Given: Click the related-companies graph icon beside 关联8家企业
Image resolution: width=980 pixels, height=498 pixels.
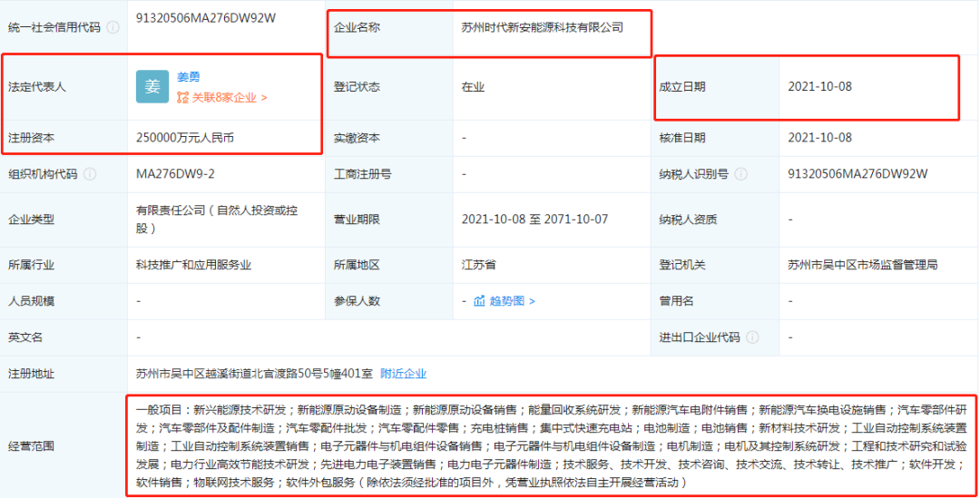Looking at the screenshot, I should 182,97.
